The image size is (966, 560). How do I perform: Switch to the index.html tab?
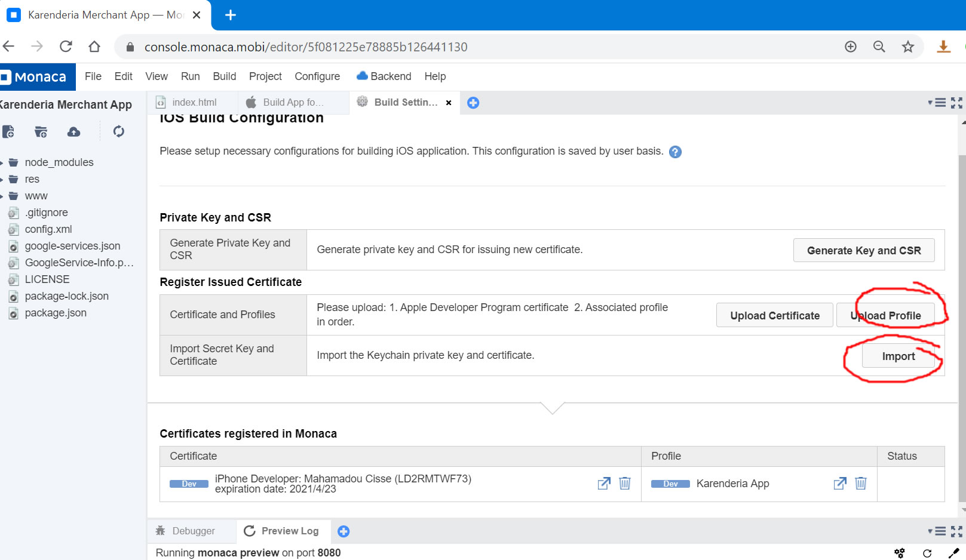[x=194, y=103]
